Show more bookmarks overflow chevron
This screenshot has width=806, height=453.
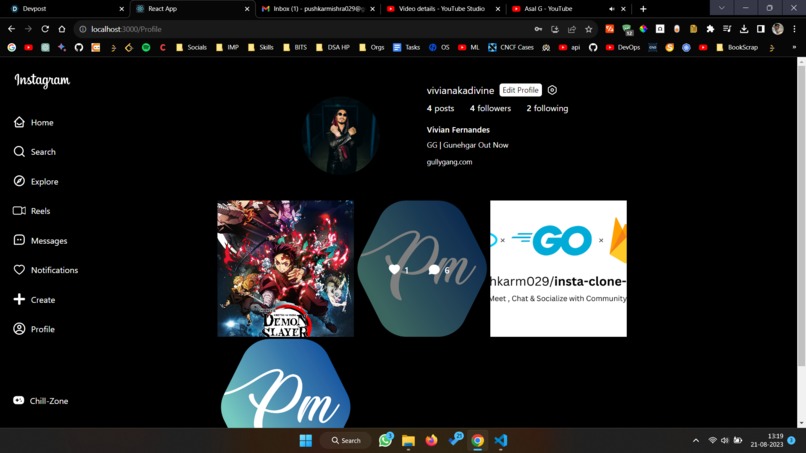pyautogui.click(x=794, y=47)
